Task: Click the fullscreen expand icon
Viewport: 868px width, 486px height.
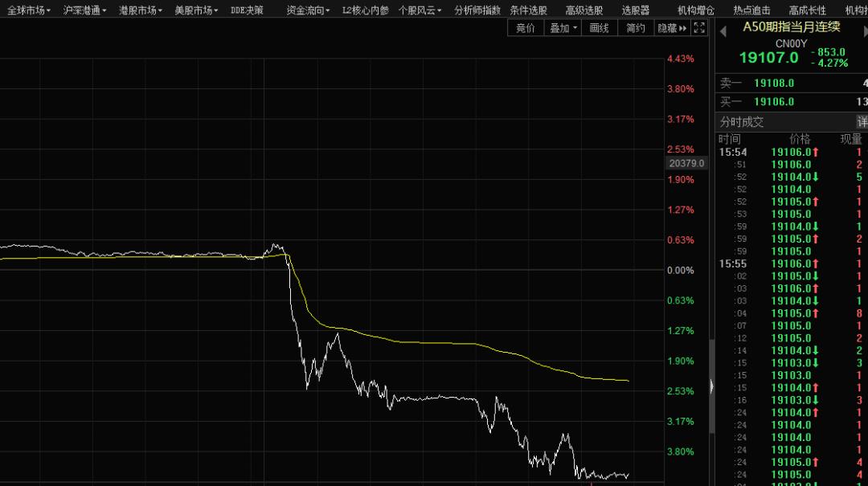Action: (x=699, y=27)
